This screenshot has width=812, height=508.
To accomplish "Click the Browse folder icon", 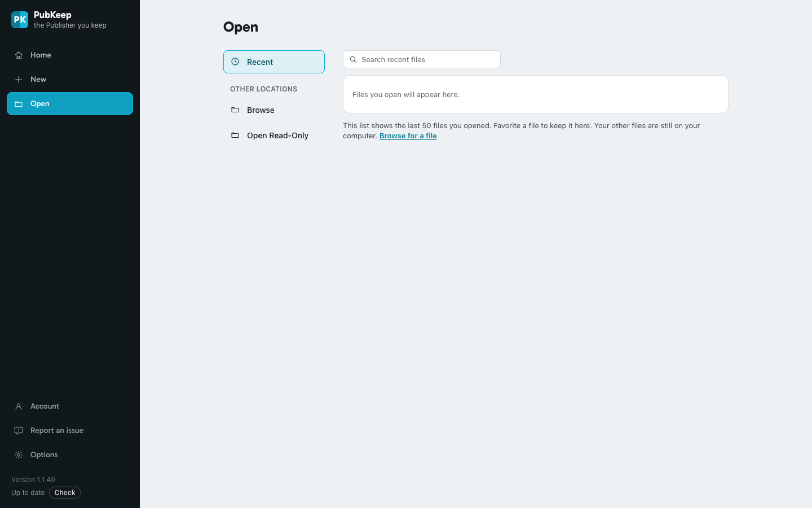I will click(235, 110).
